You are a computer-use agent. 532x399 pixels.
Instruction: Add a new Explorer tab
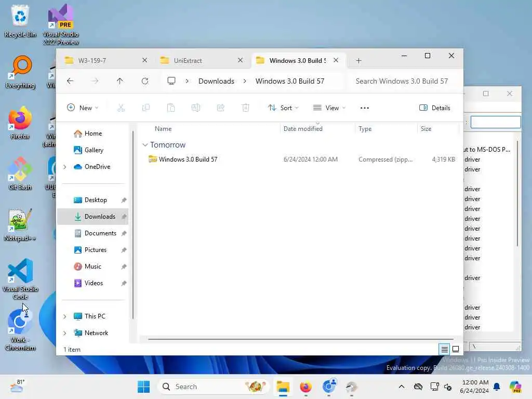tap(358, 61)
